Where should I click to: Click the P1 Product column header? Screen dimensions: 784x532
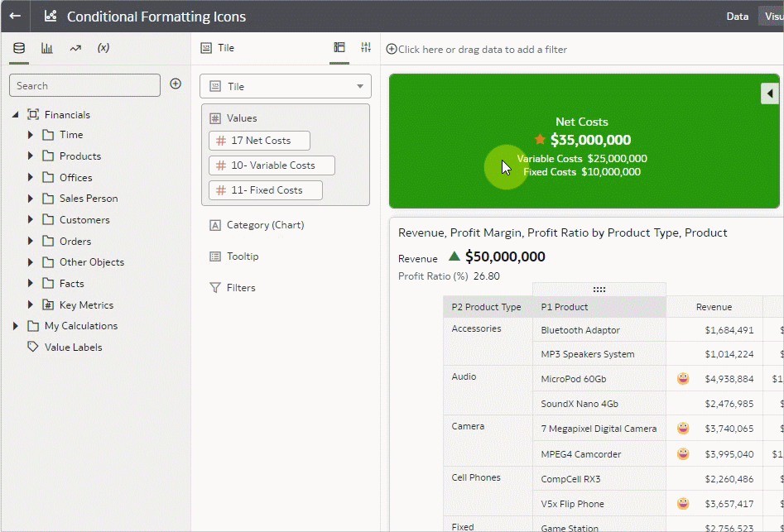599,307
